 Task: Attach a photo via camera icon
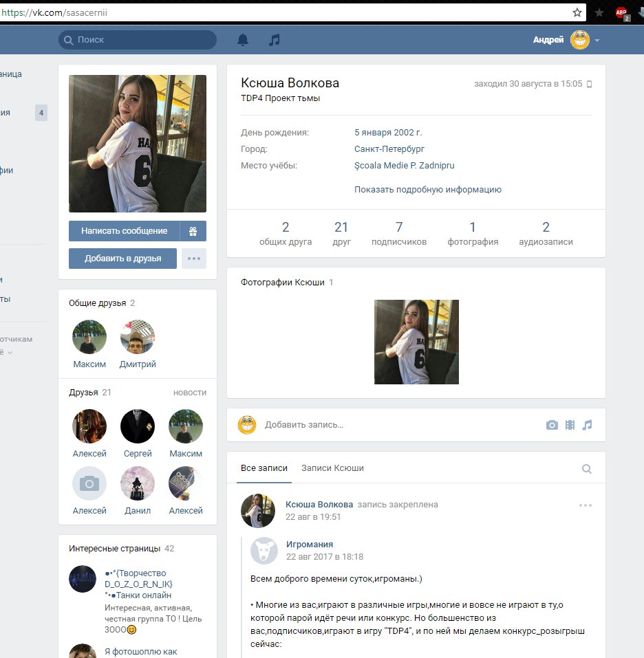point(552,425)
